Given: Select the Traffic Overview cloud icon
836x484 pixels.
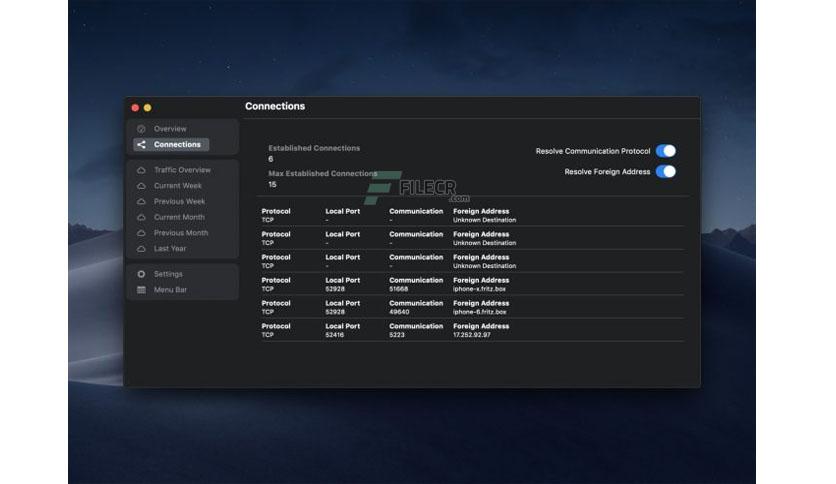Looking at the screenshot, I should pos(141,170).
